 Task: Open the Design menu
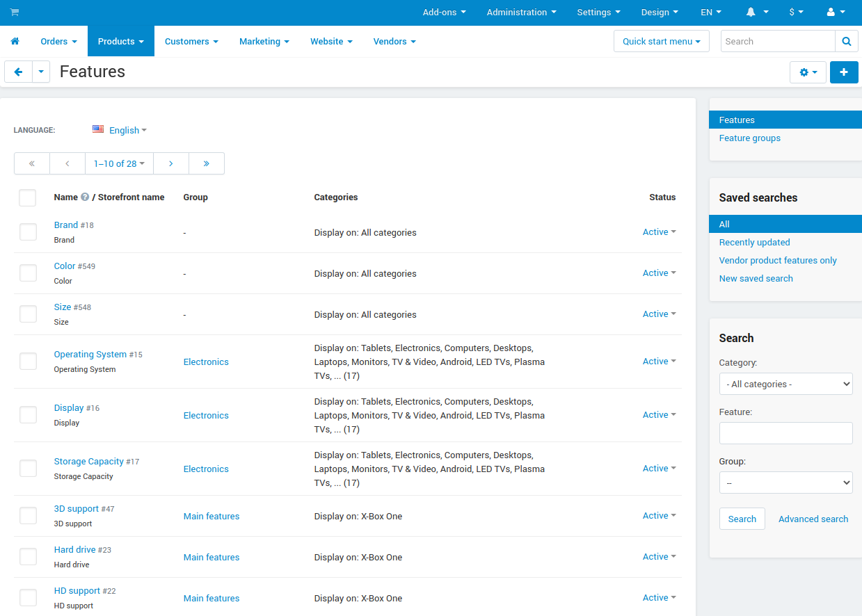660,13
